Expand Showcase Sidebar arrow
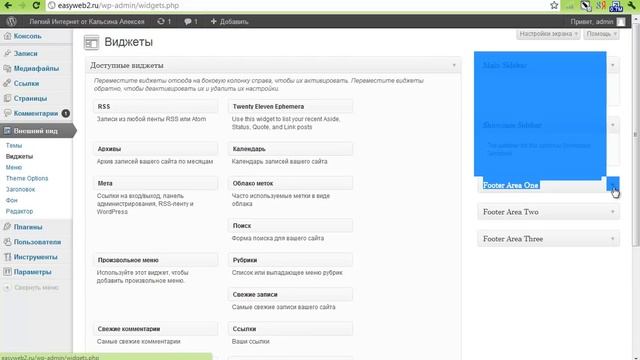Screen dimensions: 640x360 pos(613,125)
